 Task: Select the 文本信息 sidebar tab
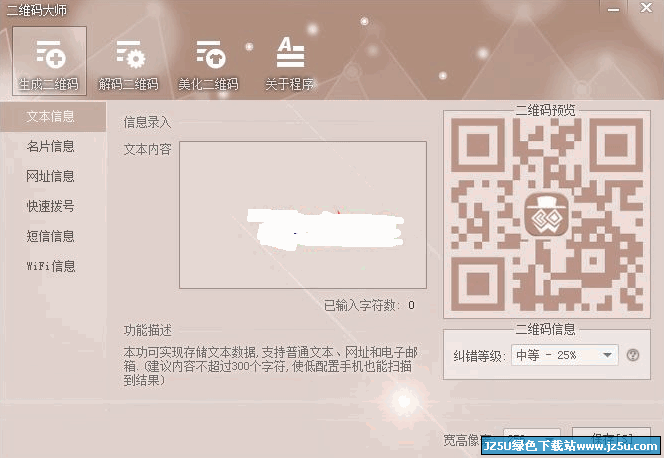53,116
